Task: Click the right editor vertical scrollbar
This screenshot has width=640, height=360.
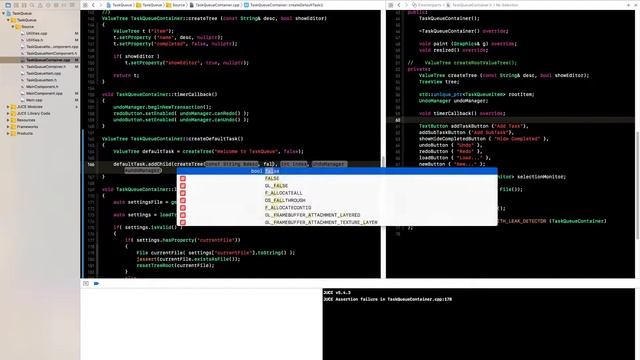Action: pos(637,185)
